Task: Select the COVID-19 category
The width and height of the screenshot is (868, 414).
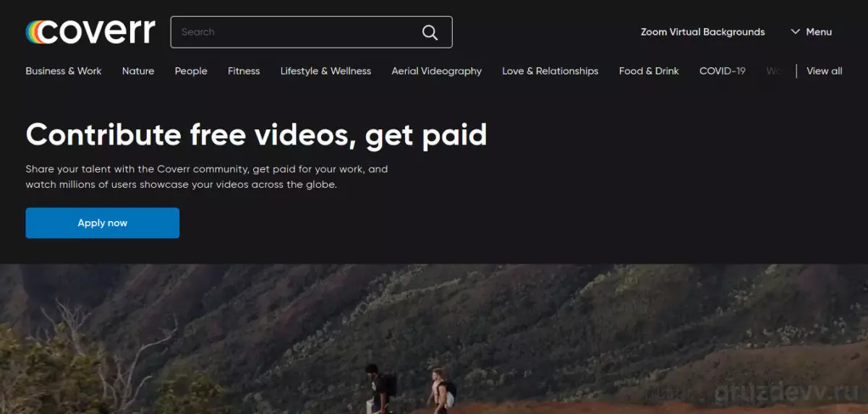Action: pos(723,71)
